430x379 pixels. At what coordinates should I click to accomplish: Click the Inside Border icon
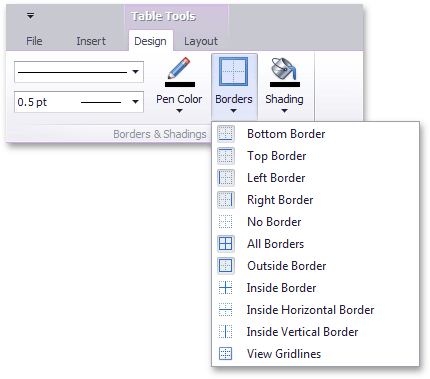[226, 288]
